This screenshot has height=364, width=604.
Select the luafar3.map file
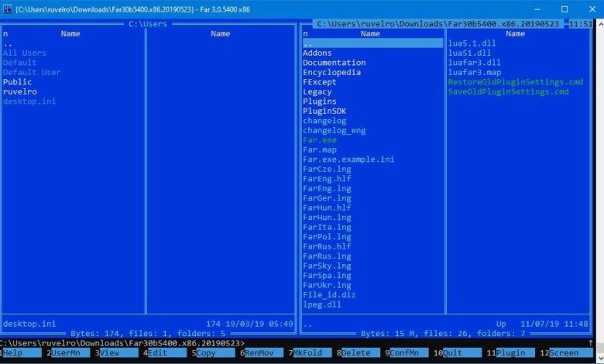point(474,73)
